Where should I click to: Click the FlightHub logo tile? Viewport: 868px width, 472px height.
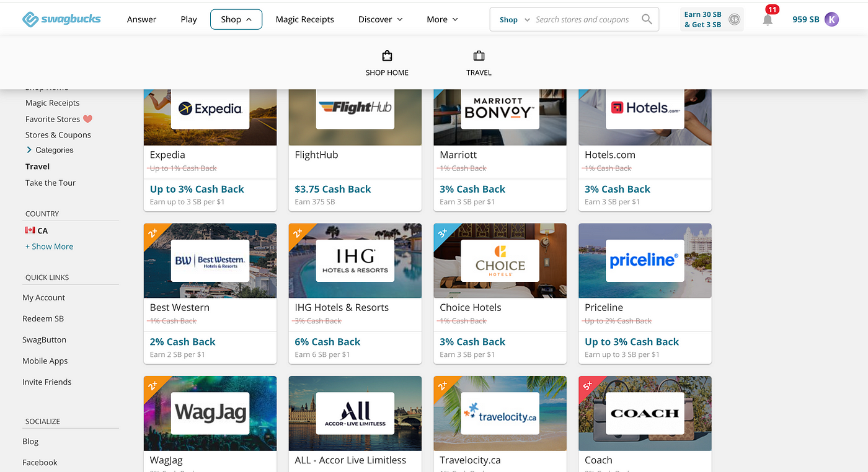355,109
